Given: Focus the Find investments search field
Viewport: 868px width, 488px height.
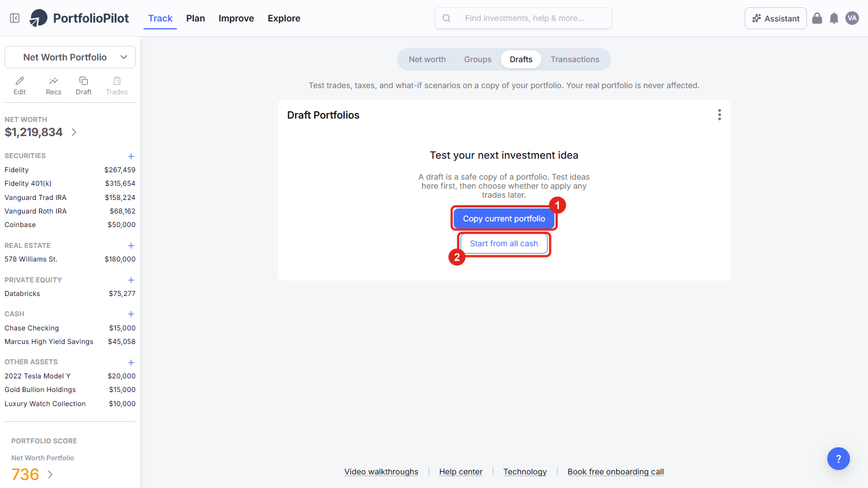Looking at the screenshot, I should point(523,18).
